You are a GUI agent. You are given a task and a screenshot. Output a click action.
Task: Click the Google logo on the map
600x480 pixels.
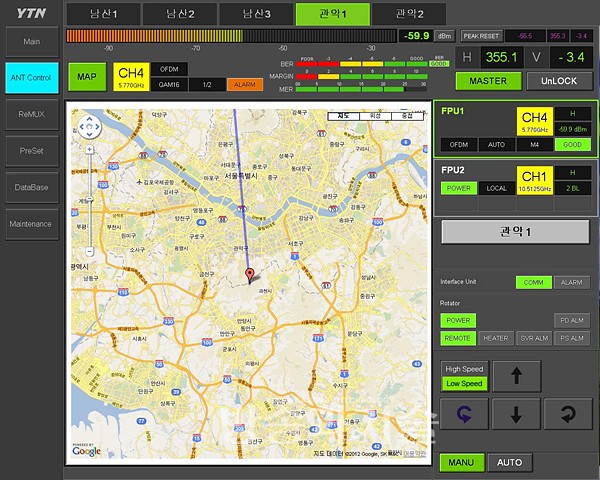(x=86, y=451)
